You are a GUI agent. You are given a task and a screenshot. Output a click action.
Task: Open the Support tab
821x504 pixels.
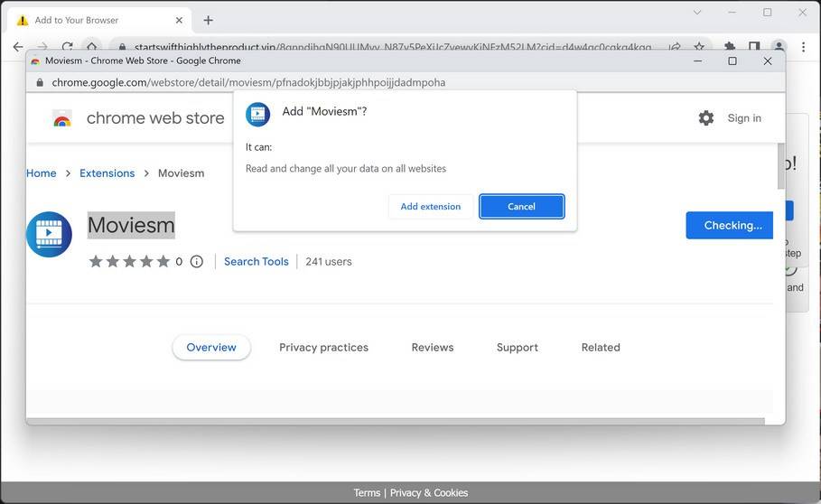[518, 348]
